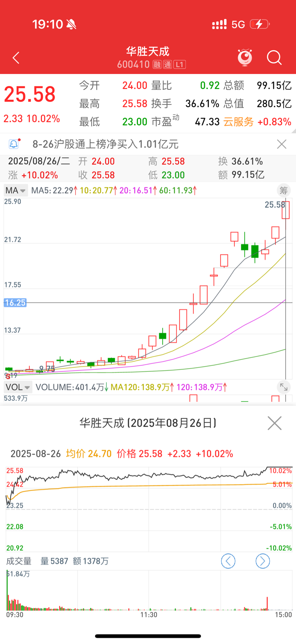Tap the 华胜天成 title in header
The width and height of the screenshot is (296, 644).
[x=148, y=51]
